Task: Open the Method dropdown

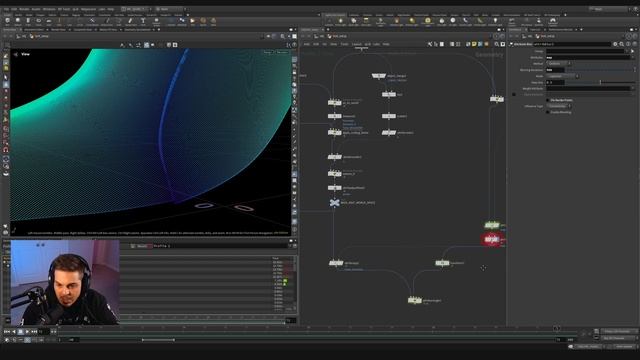Action: [x=559, y=64]
